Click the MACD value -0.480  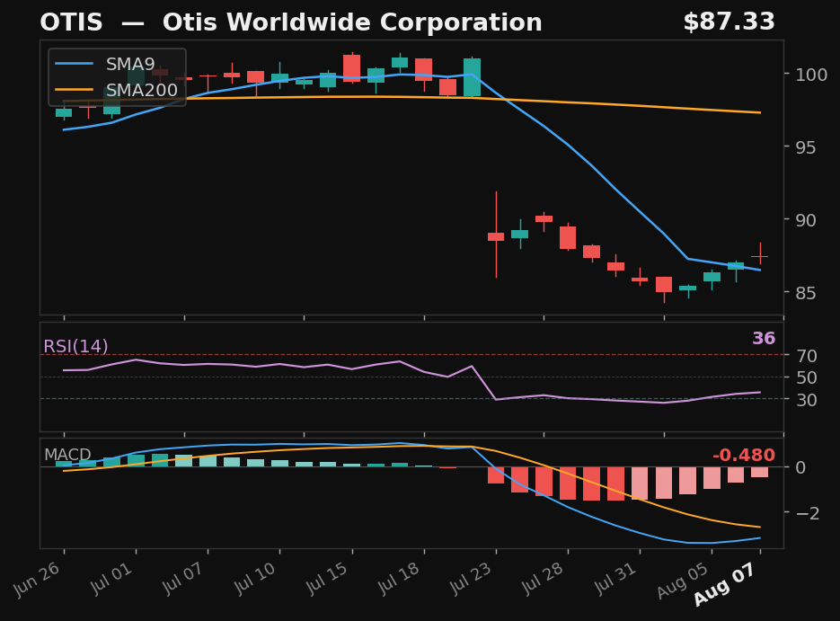[744, 456]
